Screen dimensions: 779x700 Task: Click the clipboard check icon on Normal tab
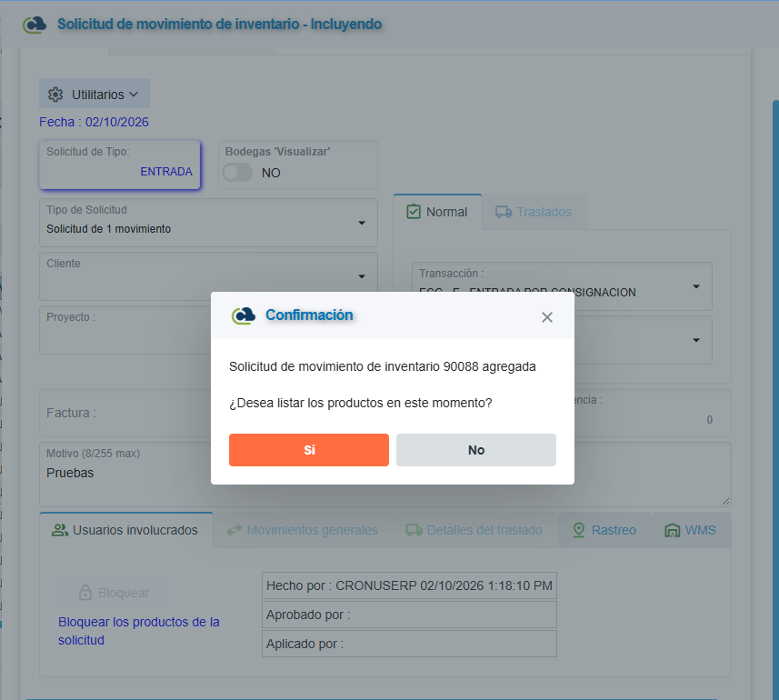pyautogui.click(x=414, y=212)
